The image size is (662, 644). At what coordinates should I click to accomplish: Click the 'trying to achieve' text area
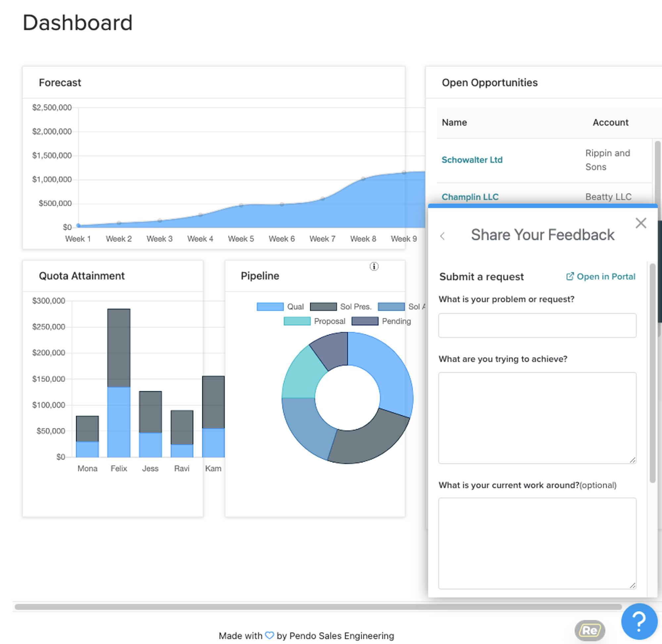click(x=537, y=418)
